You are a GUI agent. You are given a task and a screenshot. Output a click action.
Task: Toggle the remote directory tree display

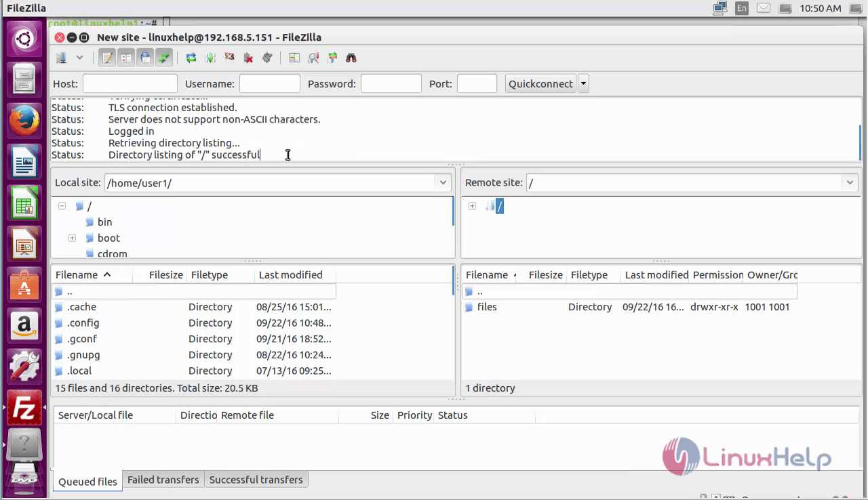(145, 58)
